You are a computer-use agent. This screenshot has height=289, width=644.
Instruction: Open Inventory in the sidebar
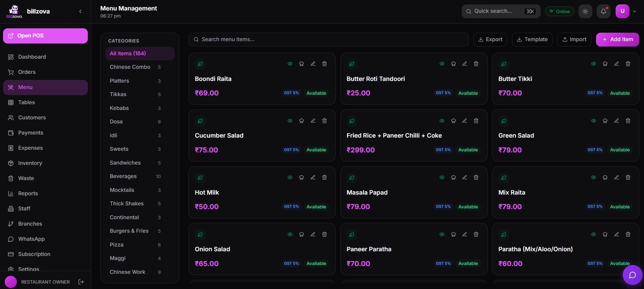(45, 163)
